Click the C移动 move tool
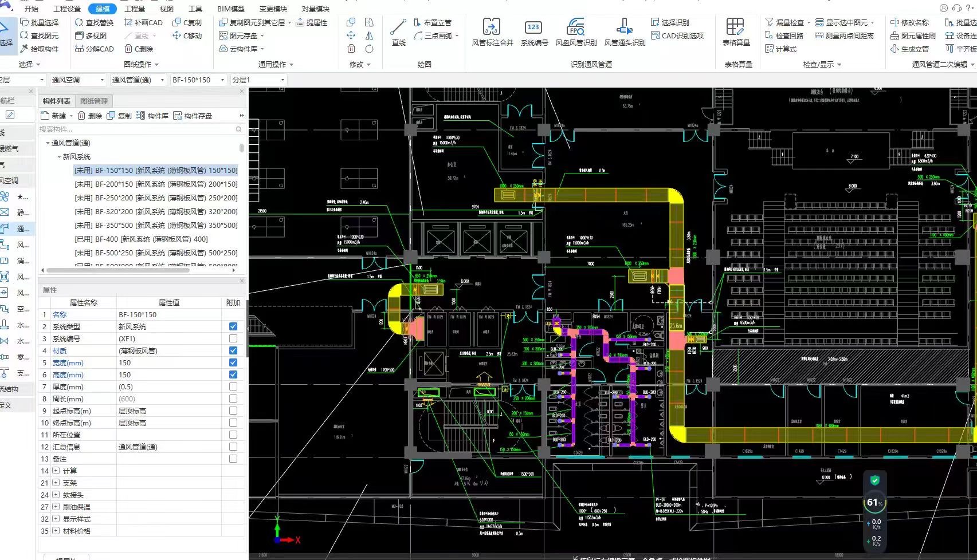Image resolution: width=977 pixels, height=560 pixels. coord(187,36)
